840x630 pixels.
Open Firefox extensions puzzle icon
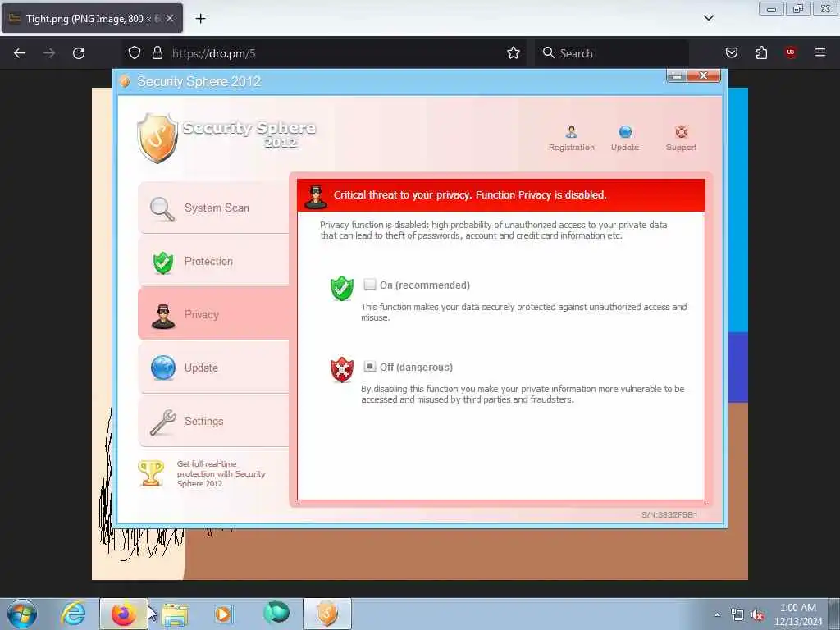click(x=761, y=53)
